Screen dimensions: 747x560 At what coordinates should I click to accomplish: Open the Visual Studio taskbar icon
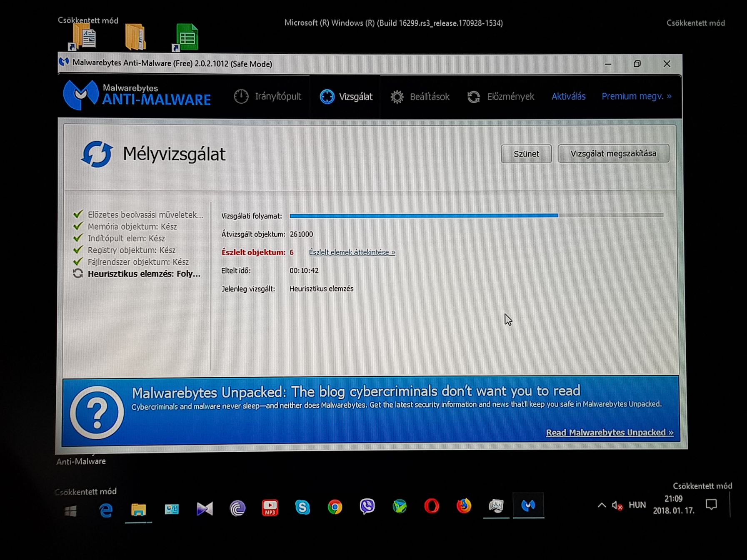pyautogui.click(x=205, y=508)
